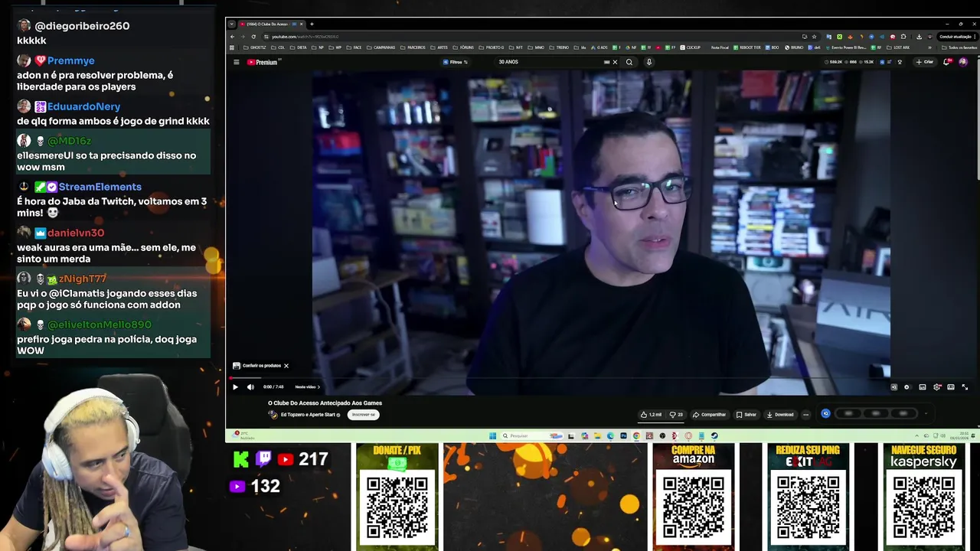Image resolution: width=980 pixels, height=551 pixels.
Task: Run search with the magnifier button
Action: click(x=629, y=62)
